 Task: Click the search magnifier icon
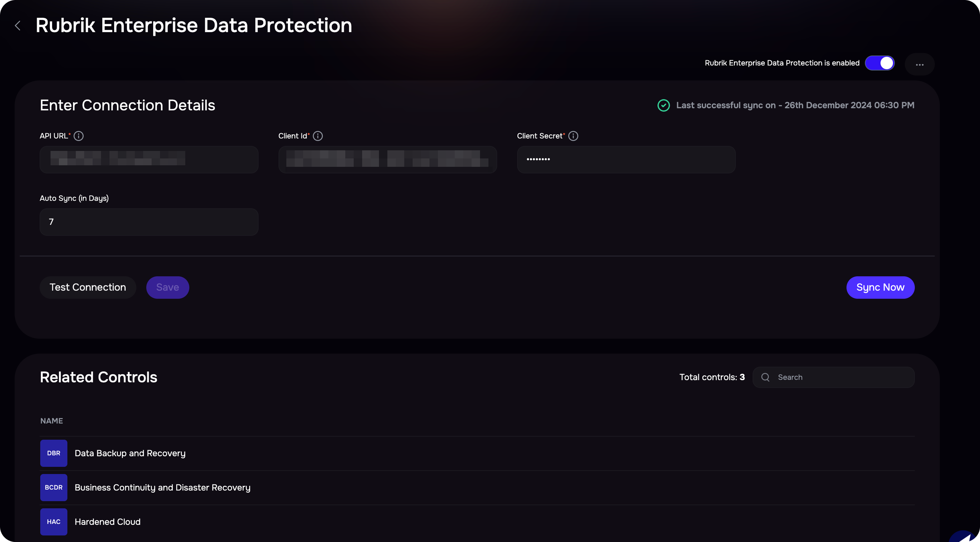[765, 377]
